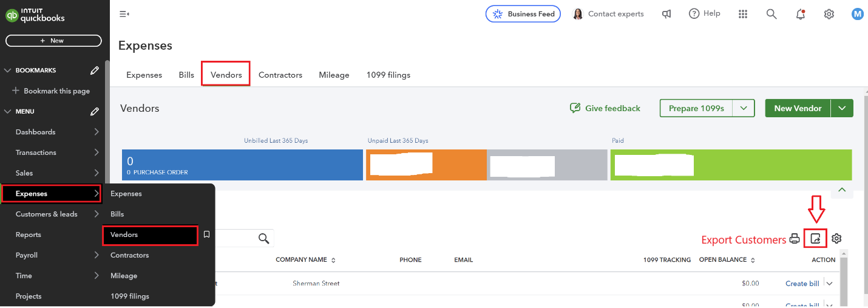Edit bookmarks with the pencil icon
The width and height of the screenshot is (868, 308).
(95, 70)
